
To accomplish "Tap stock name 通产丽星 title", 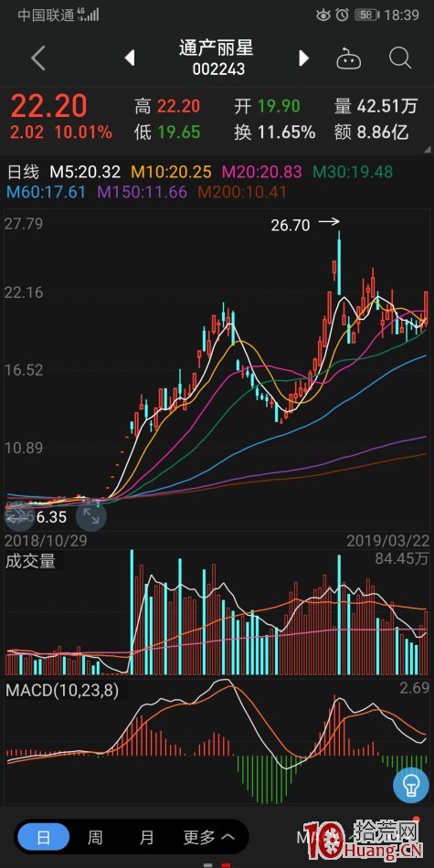I will 217,48.
